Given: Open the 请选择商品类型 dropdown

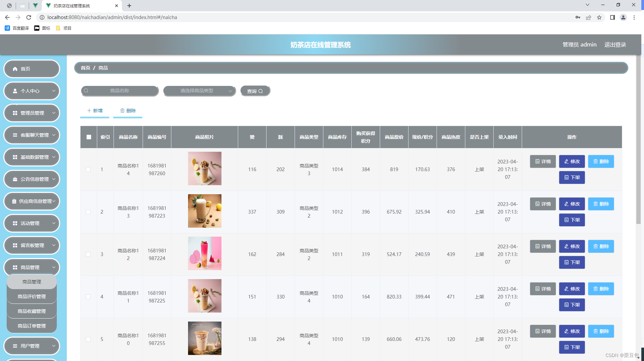Looking at the screenshot, I should tap(199, 91).
